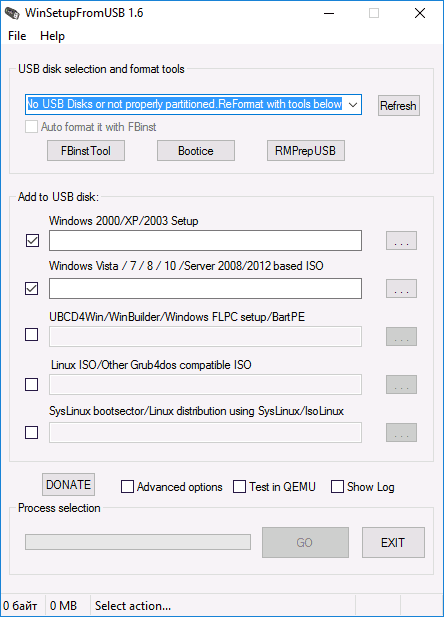This screenshot has width=444, height=617.
Task: Click '0 байт' status bar entry
Action: [20, 606]
